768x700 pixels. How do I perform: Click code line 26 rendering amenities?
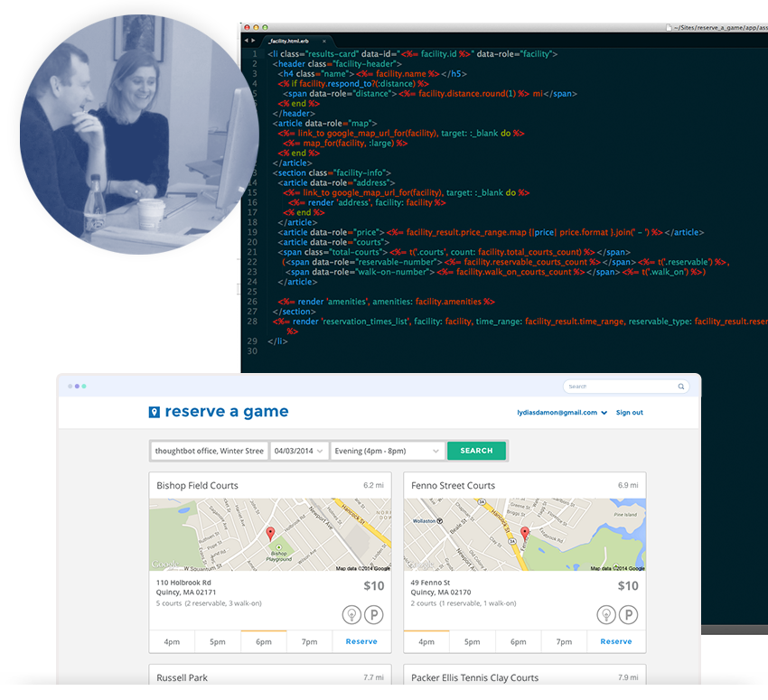pyautogui.click(x=387, y=302)
